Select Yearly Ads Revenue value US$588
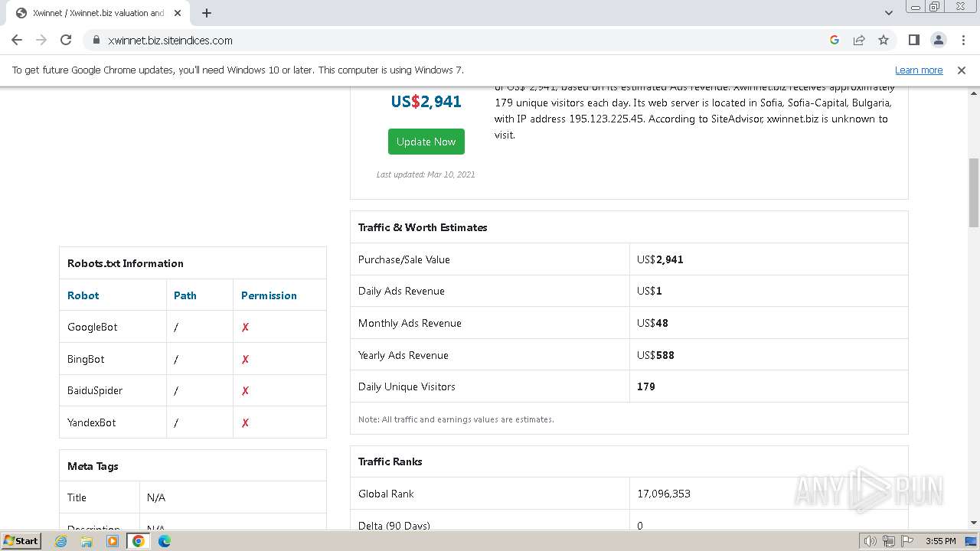980x551 pixels. point(655,355)
